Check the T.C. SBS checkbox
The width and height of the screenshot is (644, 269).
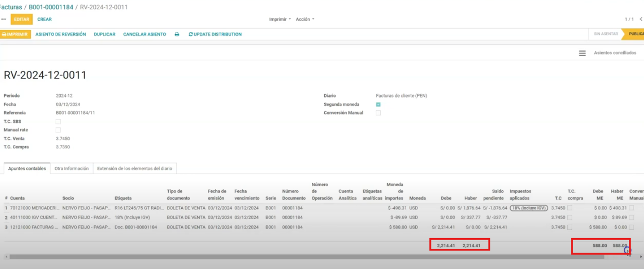(58, 122)
